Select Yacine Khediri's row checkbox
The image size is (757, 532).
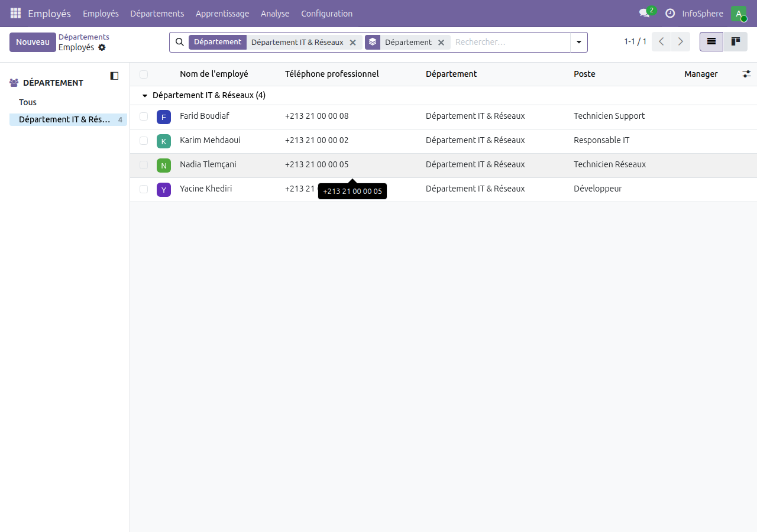coord(144,189)
